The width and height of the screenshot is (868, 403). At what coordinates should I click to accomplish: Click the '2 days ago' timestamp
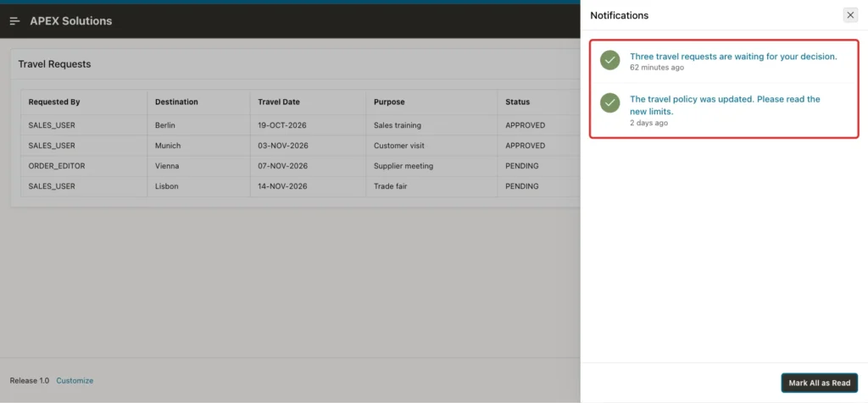[648, 123]
